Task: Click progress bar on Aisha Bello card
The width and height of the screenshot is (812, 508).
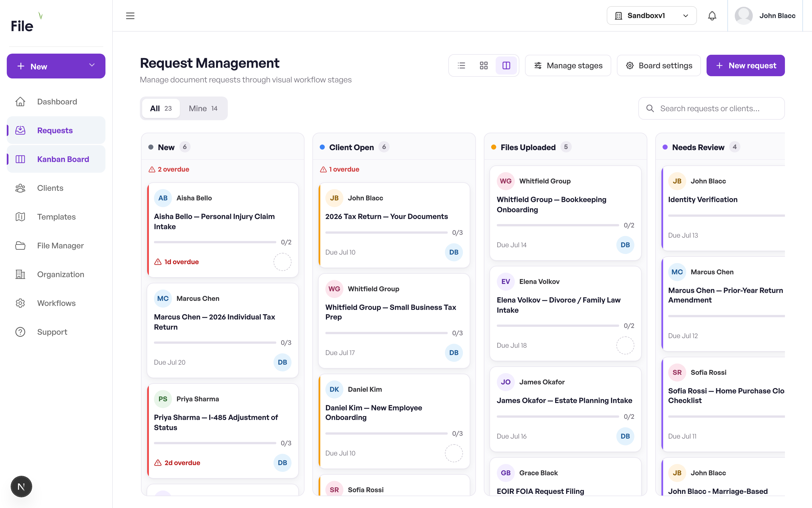Action: pyautogui.click(x=215, y=242)
